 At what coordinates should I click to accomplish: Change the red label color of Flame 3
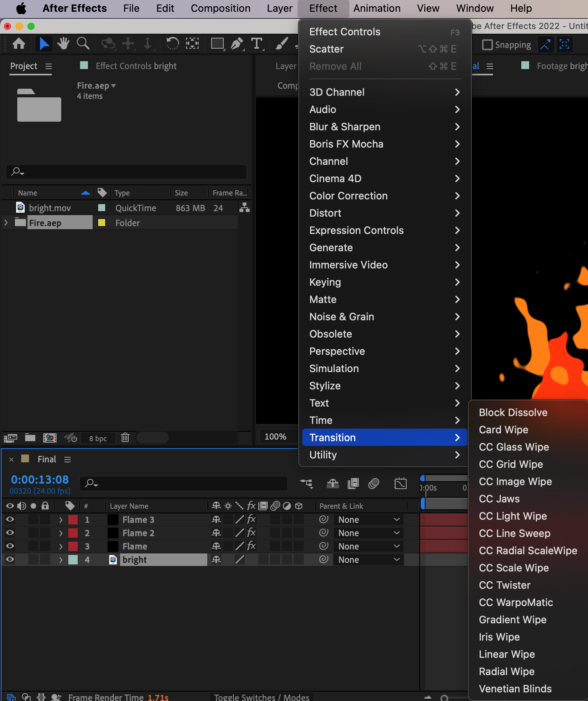tap(73, 520)
